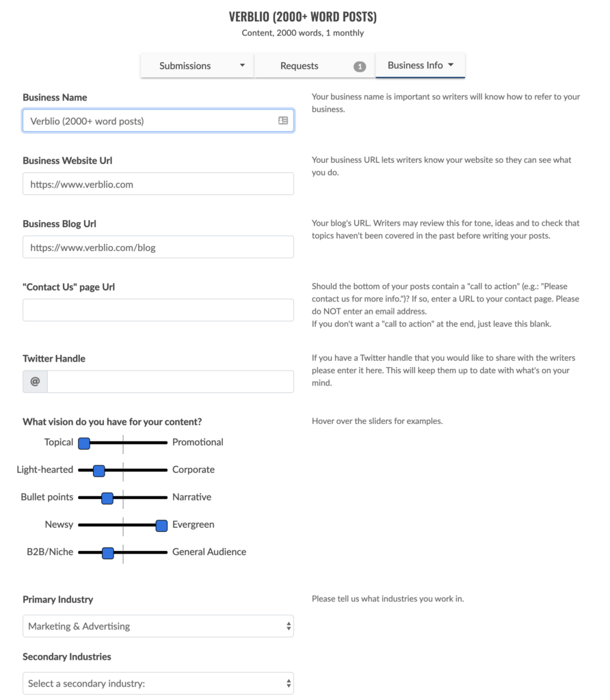Image resolution: width=610 pixels, height=700 pixels.
Task: Click the Requests notification badge
Action: point(360,66)
